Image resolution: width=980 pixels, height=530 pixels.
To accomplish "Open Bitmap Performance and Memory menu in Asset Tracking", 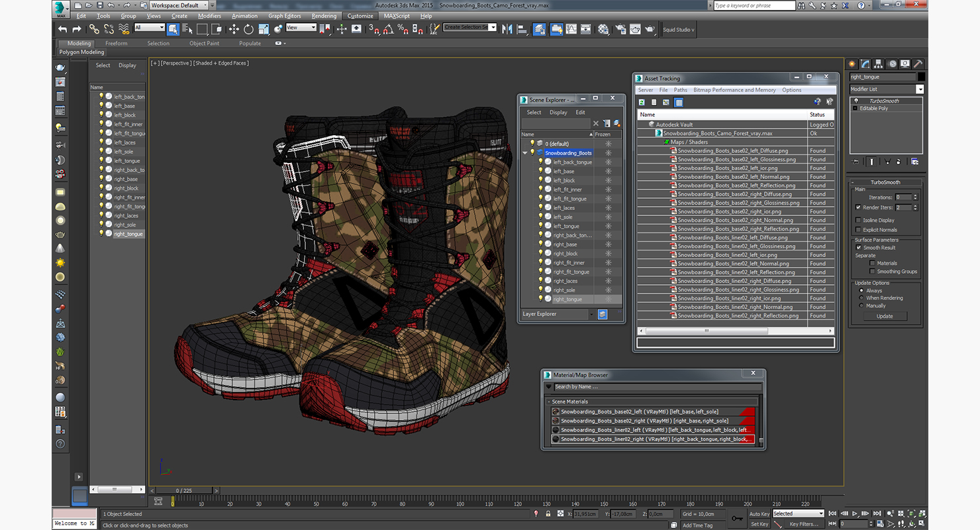I will coord(734,90).
